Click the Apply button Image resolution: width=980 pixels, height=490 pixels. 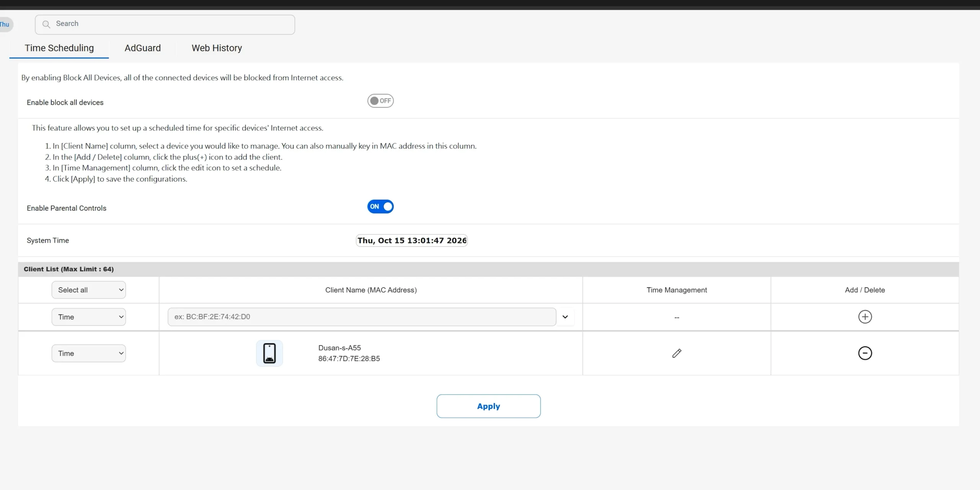coord(488,406)
